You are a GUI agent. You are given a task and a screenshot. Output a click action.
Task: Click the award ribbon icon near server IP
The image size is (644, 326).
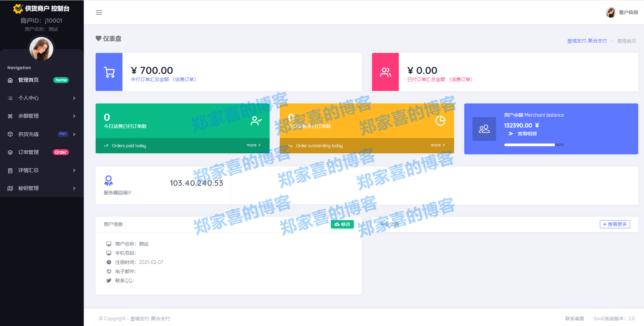click(x=109, y=181)
